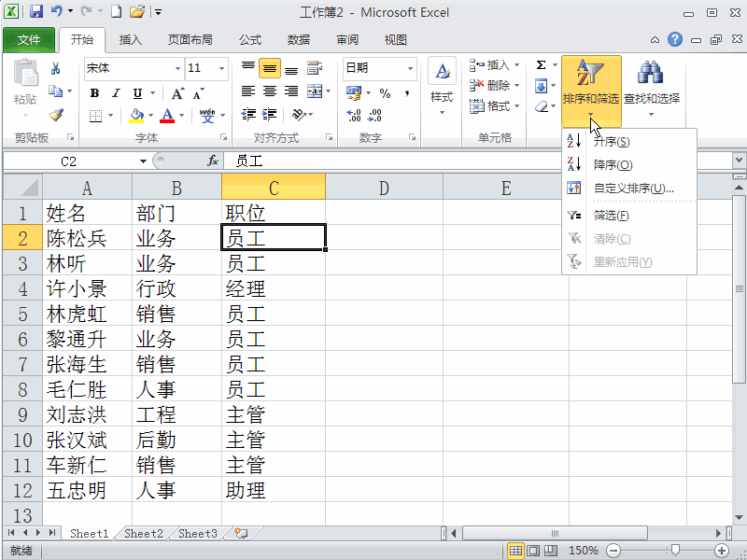Click the accounting number format icon
This screenshot has height=560, width=747.
pos(354,93)
